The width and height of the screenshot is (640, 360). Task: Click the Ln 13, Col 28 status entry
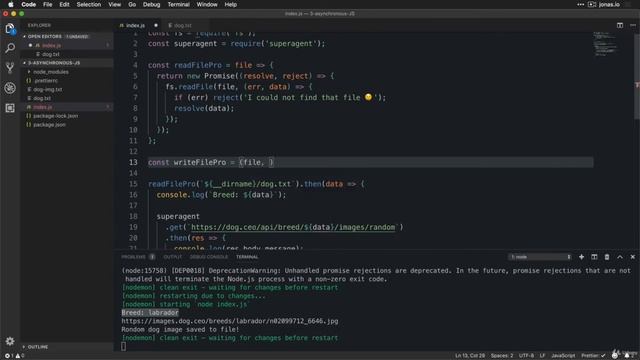click(x=470, y=356)
